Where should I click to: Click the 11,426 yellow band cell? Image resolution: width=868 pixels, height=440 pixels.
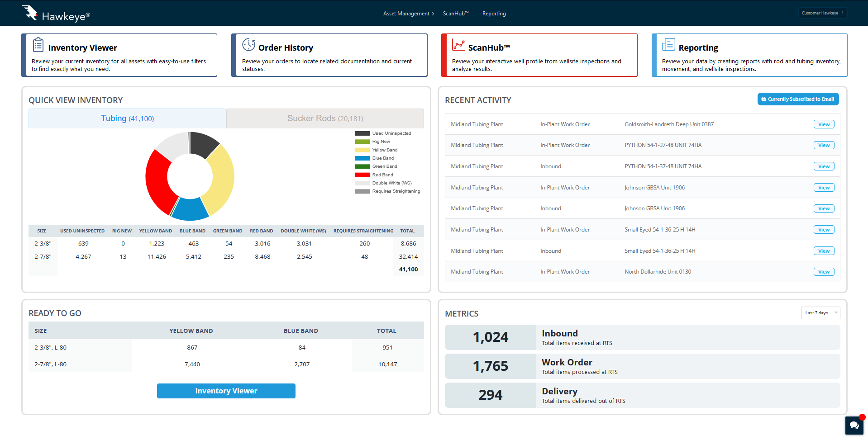click(157, 257)
